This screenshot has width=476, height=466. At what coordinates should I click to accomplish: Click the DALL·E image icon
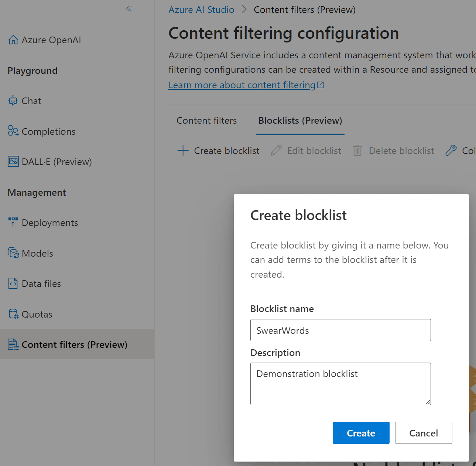[13, 162]
